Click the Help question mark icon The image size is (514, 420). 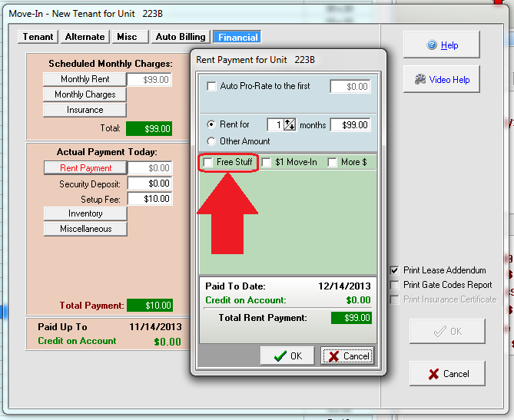pyautogui.click(x=432, y=45)
